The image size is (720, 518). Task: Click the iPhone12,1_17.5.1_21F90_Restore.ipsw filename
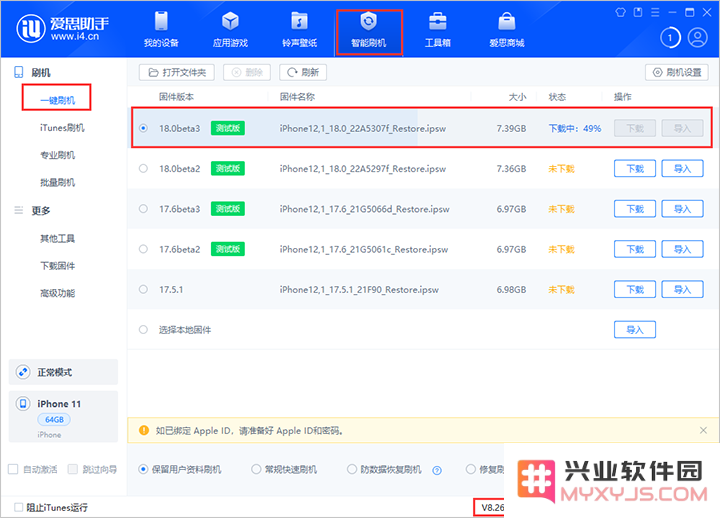point(359,290)
